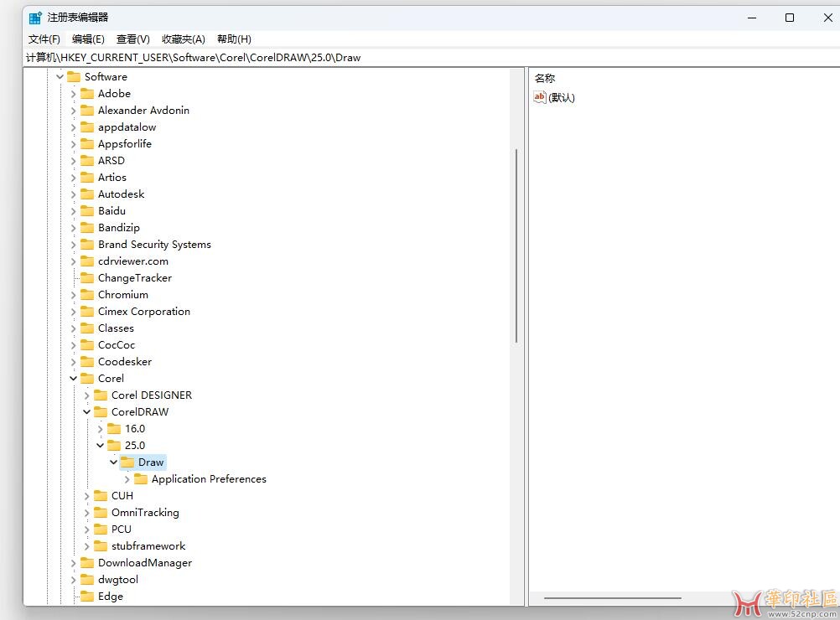Click the Adobe folder icon
Image resolution: width=840 pixels, height=620 pixels.
[87, 94]
